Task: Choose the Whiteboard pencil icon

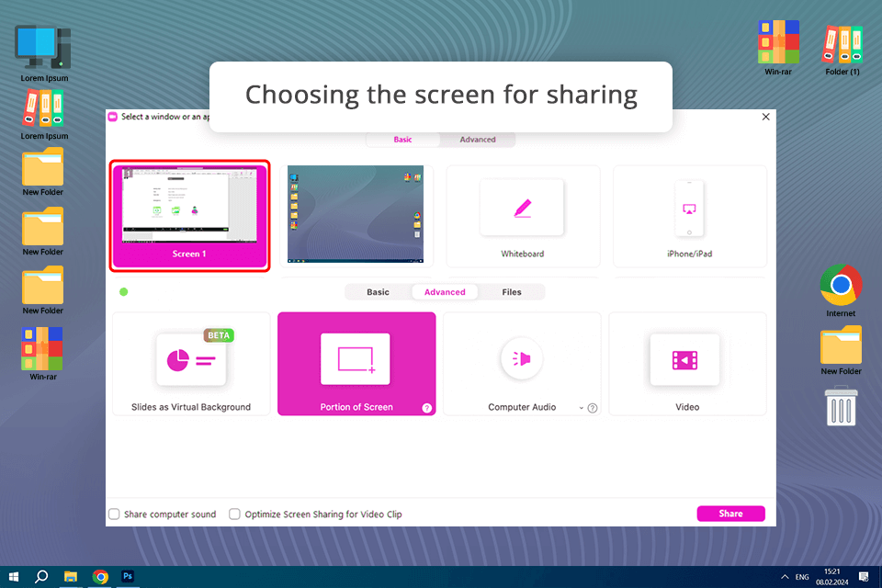Action: (x=522, y=208)
